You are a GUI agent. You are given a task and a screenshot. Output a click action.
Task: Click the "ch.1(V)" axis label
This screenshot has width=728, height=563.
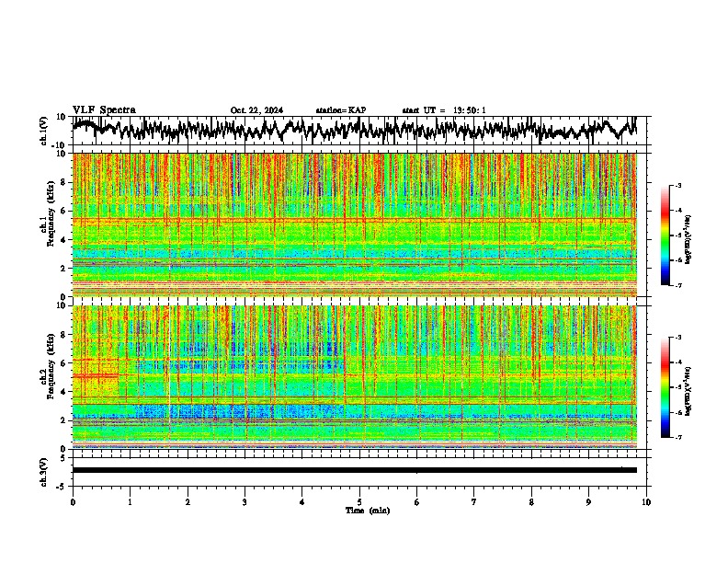(x=44, y=131)
